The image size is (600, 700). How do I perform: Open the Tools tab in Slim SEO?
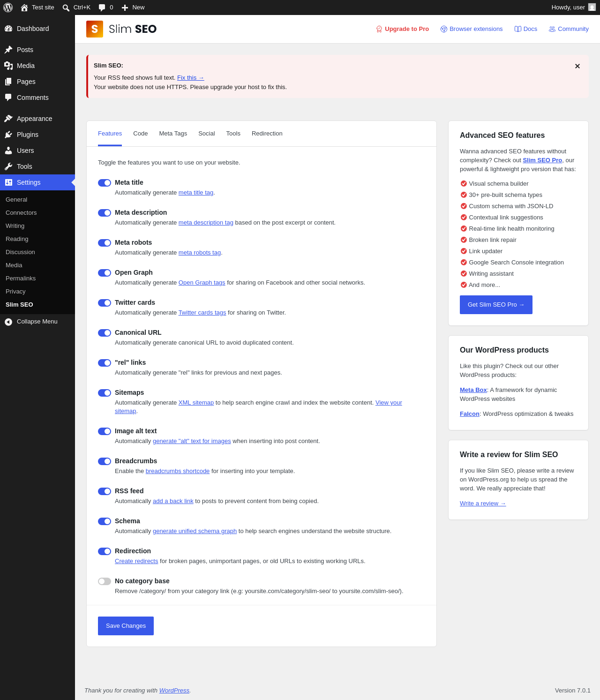point(233,134)
